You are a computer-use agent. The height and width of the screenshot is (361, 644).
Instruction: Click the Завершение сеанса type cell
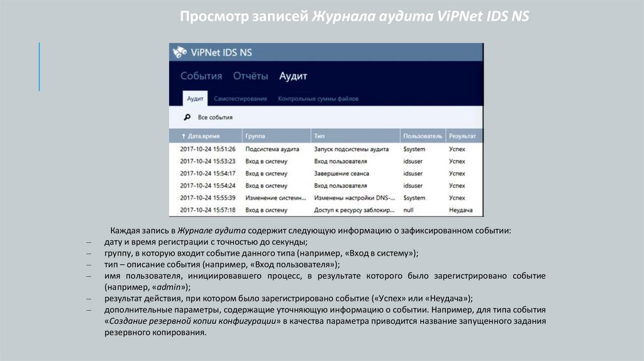point(341,174)
